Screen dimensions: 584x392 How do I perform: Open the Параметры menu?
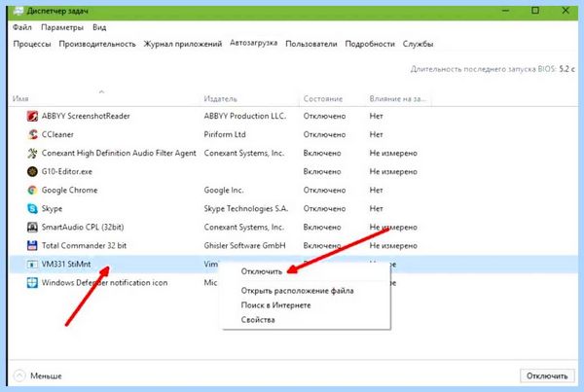click(x=62, y=27)
